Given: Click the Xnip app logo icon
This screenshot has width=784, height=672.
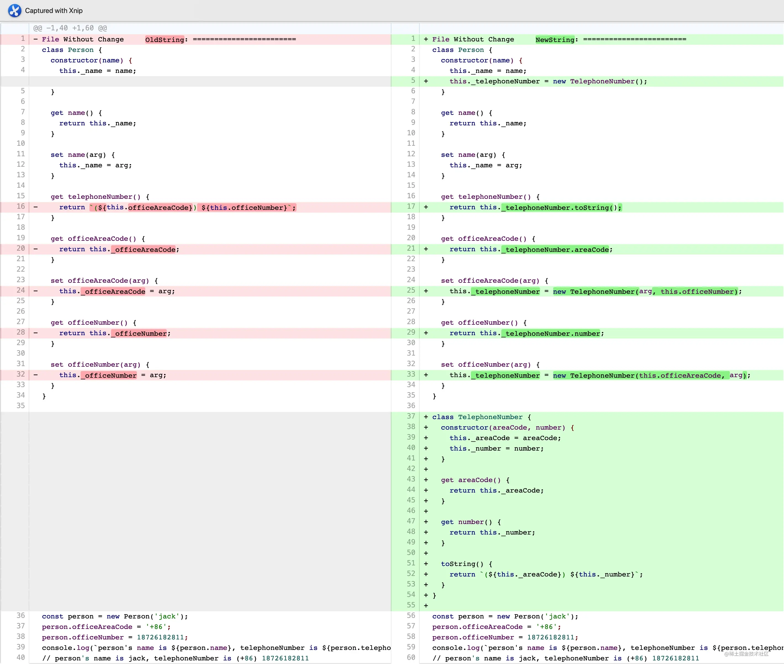Looking at the screenshot, I should pos(15,10).
